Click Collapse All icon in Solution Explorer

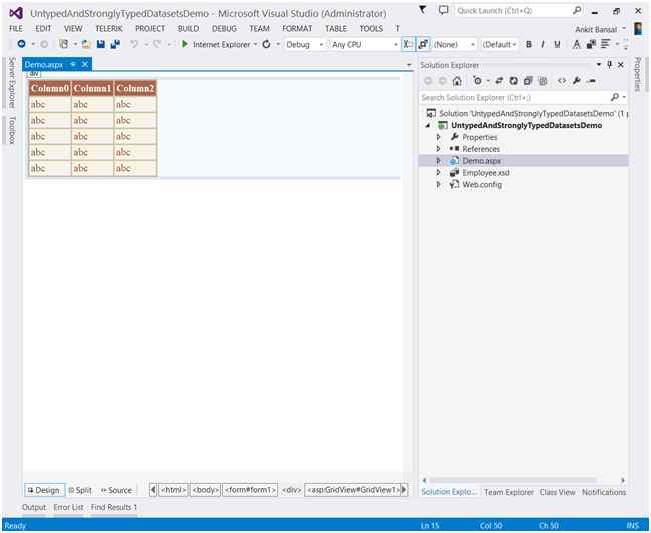click(528, 81)
